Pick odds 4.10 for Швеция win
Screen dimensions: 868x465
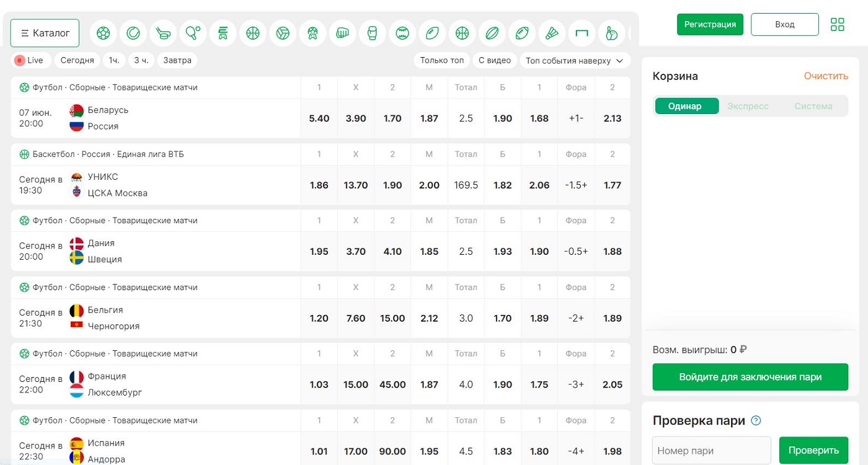point(392,252)
